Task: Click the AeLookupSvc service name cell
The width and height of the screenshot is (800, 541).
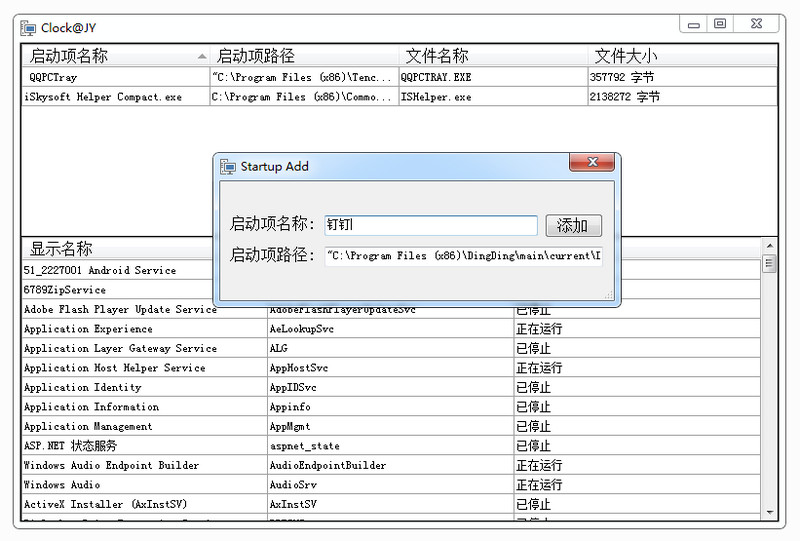Action: click(x=390, y=329)
